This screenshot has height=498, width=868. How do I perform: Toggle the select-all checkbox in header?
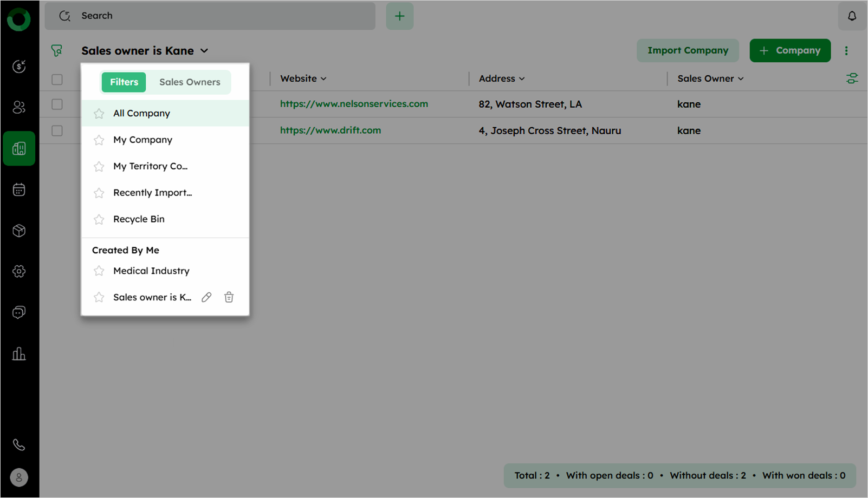57,80
